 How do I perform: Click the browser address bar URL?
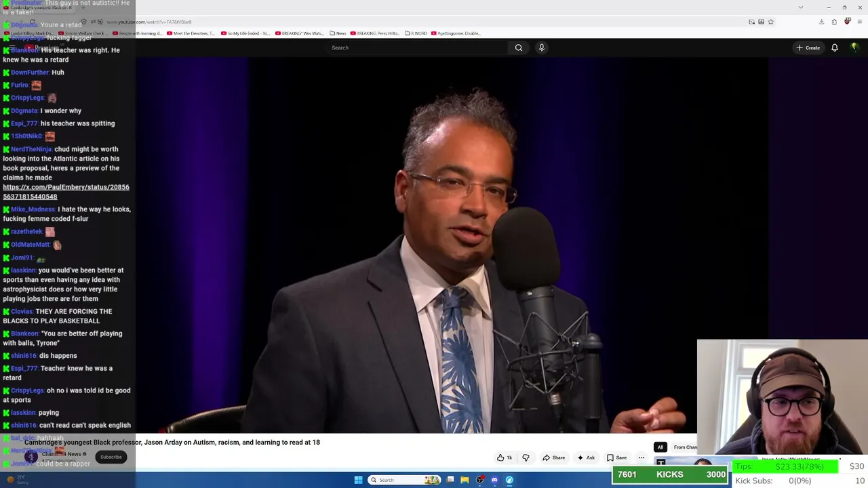(x=149, y=22)
